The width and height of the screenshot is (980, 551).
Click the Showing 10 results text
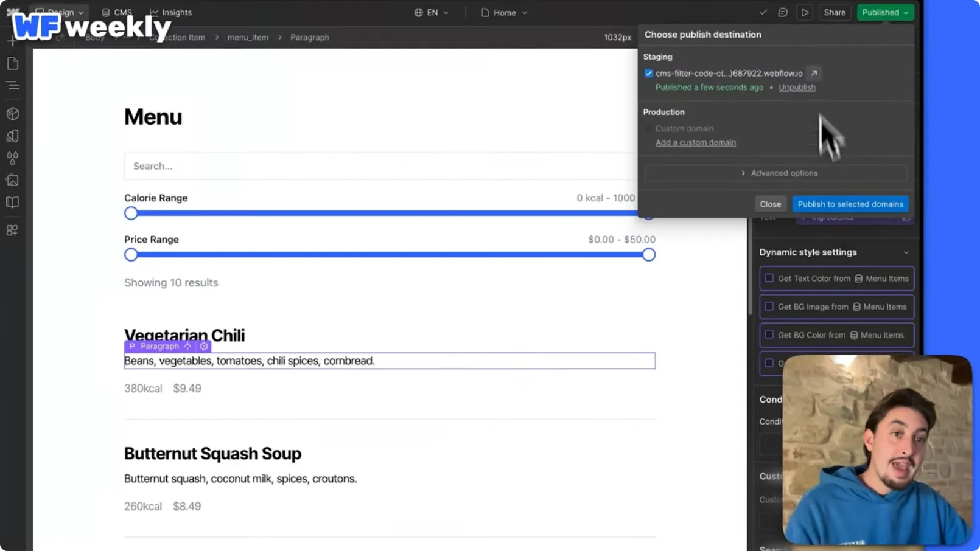171,282
